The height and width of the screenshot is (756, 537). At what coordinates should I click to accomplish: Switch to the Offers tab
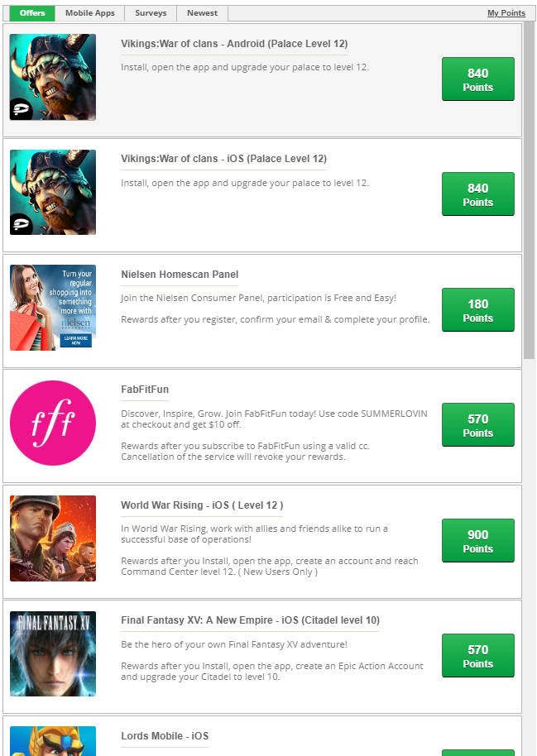[32, 13]
